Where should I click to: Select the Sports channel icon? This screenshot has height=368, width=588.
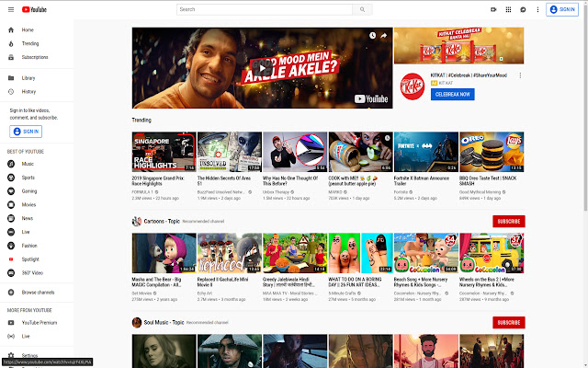click(11, 178)
